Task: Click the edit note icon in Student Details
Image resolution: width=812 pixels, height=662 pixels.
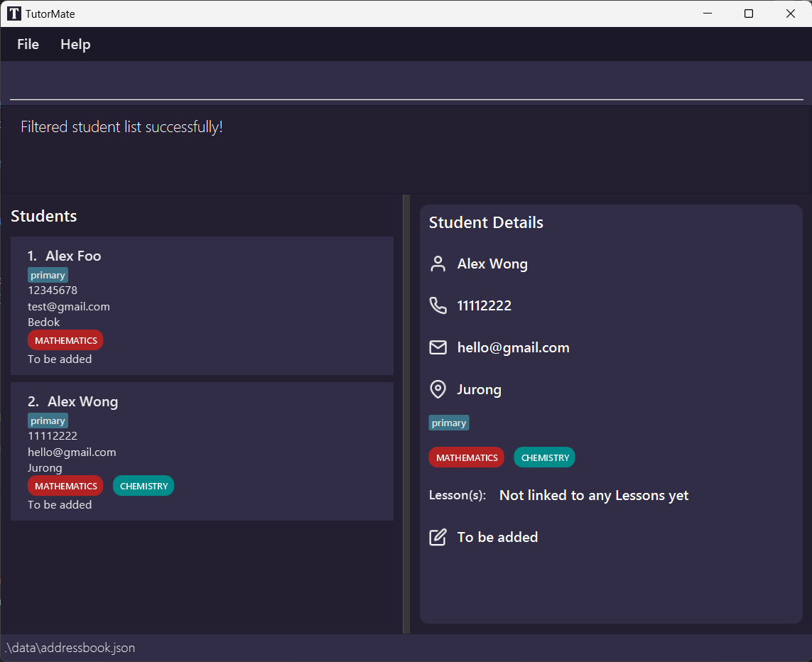Action: 438,537
